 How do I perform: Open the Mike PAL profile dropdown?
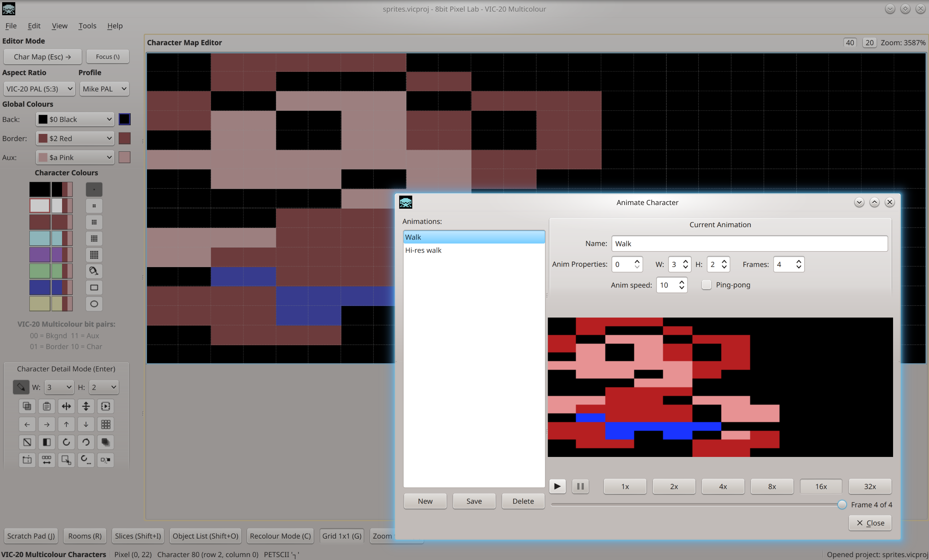(x=104, y=89)
